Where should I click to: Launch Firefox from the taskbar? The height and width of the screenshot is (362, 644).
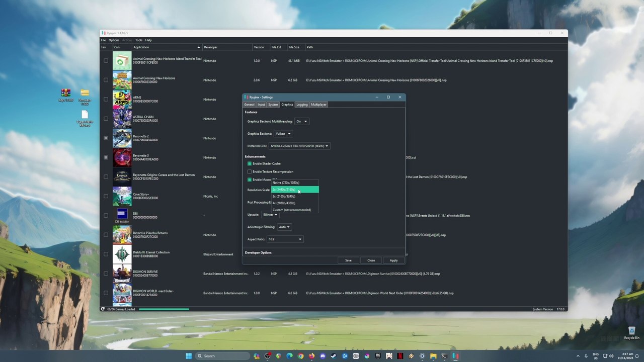point(311,356)
